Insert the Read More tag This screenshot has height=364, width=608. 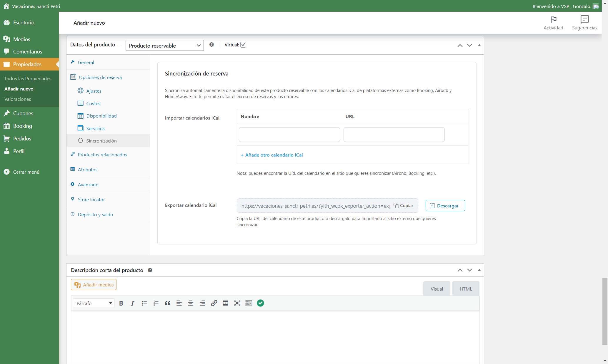pyautogui.click(x=226, y=303)
